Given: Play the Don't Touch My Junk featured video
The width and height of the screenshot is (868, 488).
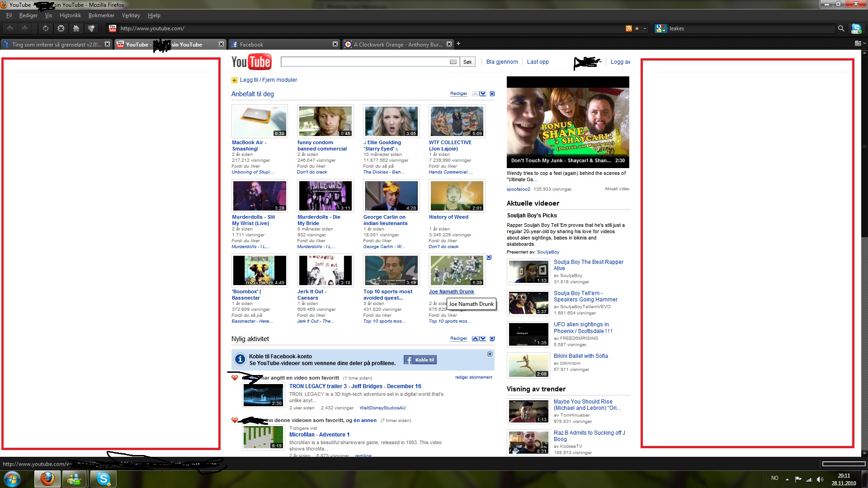Looking at the screenshot, I should (x=568, y=122).
